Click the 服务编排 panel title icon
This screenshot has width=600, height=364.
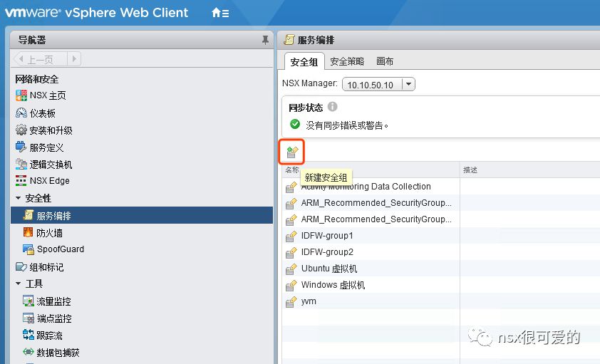290,39
